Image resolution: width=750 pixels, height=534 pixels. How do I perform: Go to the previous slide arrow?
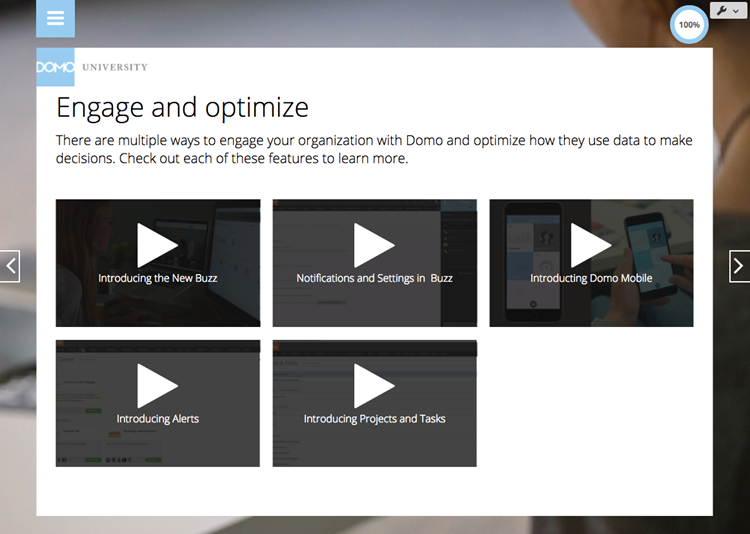[10, 266]
